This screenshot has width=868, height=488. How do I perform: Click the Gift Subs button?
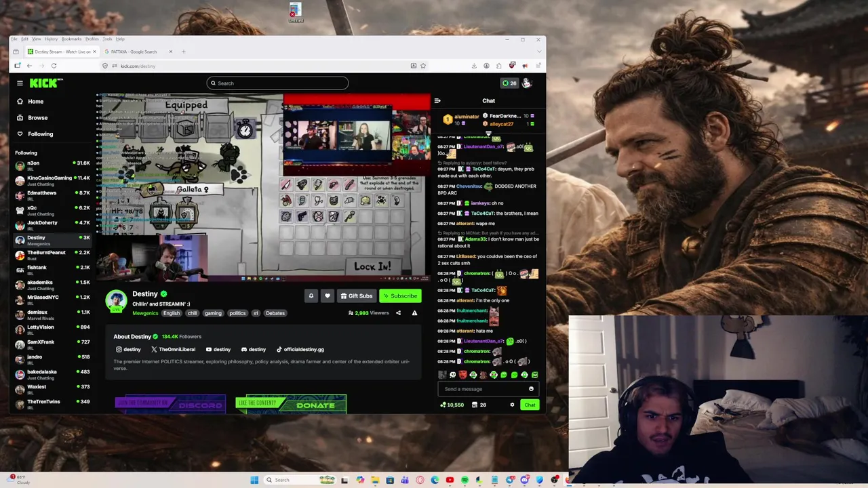coord(357,296)
